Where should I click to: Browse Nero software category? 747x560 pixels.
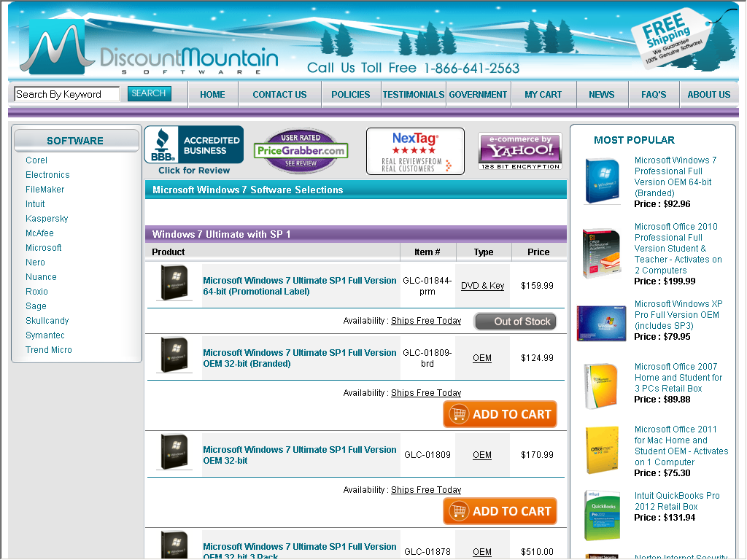coord(35,262)
